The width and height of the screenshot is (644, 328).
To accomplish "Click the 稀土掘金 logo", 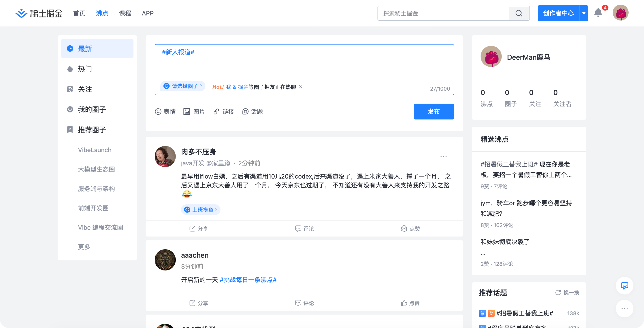I will [39, 13].
